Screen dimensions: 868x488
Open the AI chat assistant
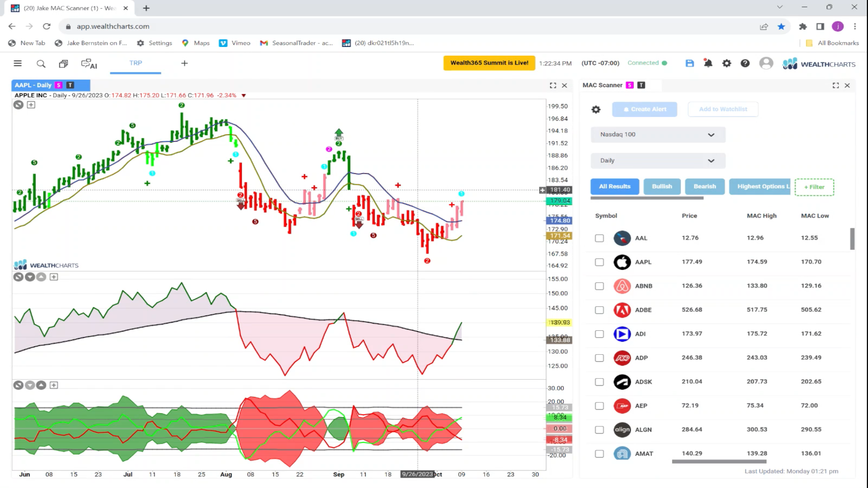[89, 64]
